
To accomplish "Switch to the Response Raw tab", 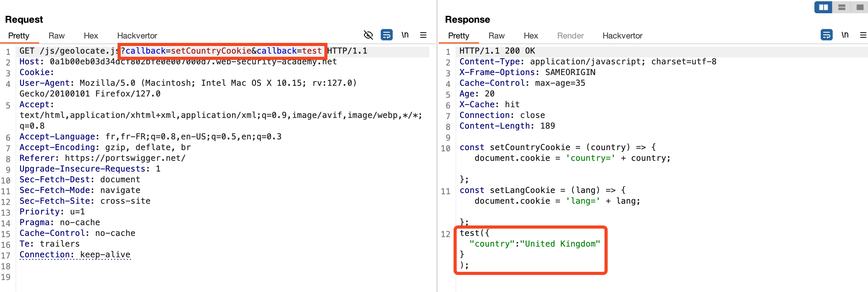I will pyautogui.click(x=496, y=36).
